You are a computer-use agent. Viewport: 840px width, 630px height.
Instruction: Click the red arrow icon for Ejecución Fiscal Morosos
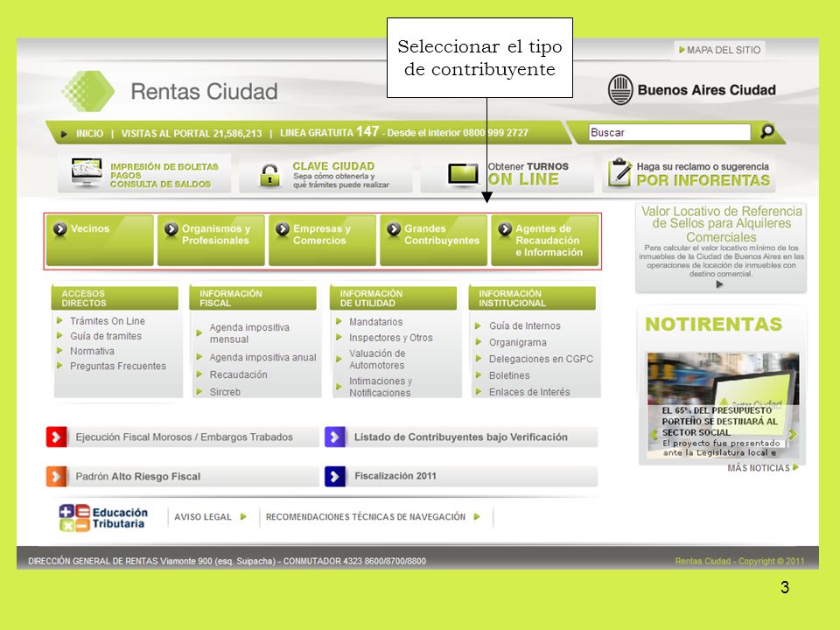click(57, 437)
